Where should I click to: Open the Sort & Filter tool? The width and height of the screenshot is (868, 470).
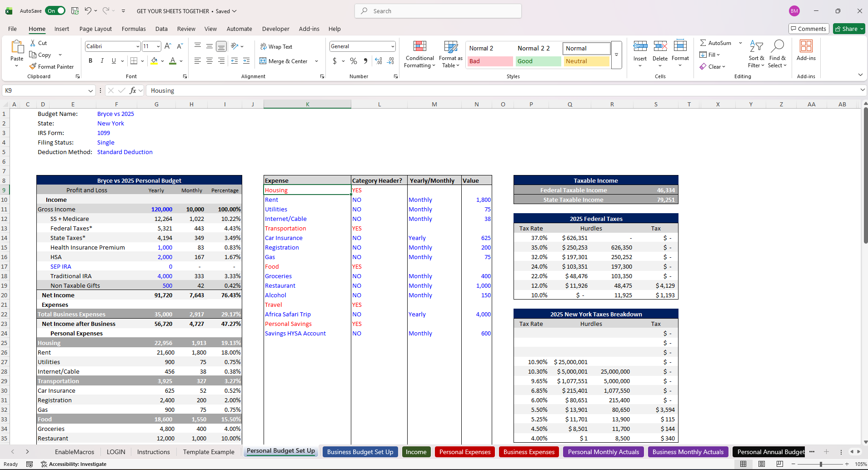[x=756, y=55]
